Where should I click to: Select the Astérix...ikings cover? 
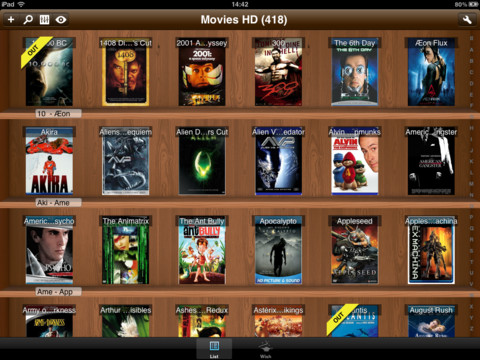(x=278, y=321)
